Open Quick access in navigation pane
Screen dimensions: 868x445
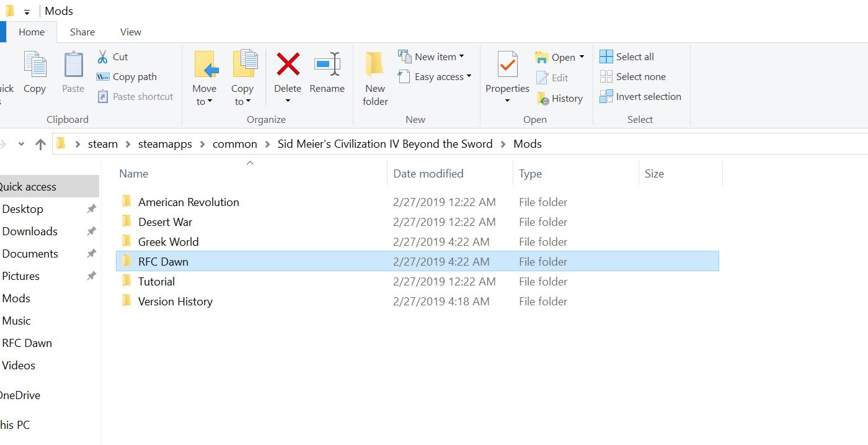point(50,186)
